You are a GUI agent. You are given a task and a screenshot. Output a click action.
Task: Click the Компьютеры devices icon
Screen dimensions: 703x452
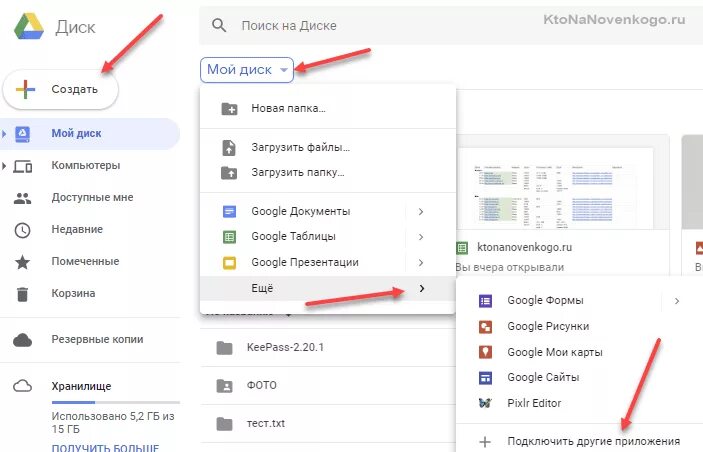coord(22,166)
